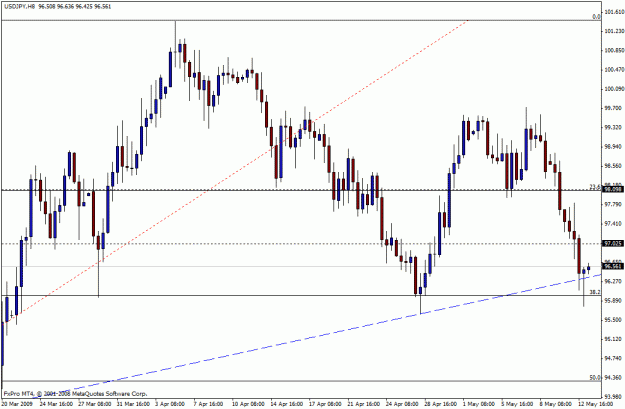Select the 96.270 price axis label
Image resolution: width=625 pixels, height=409 pixels.
(614, 281)
